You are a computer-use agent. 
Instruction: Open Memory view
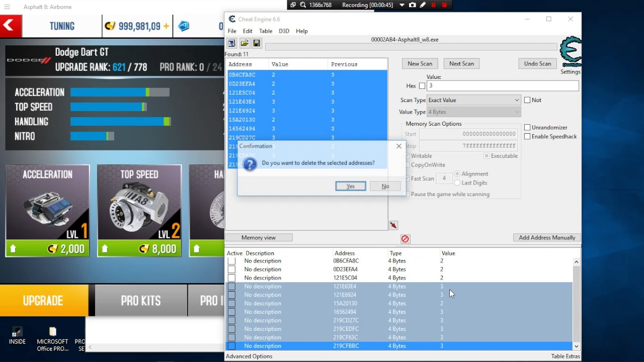pos(259,238)
